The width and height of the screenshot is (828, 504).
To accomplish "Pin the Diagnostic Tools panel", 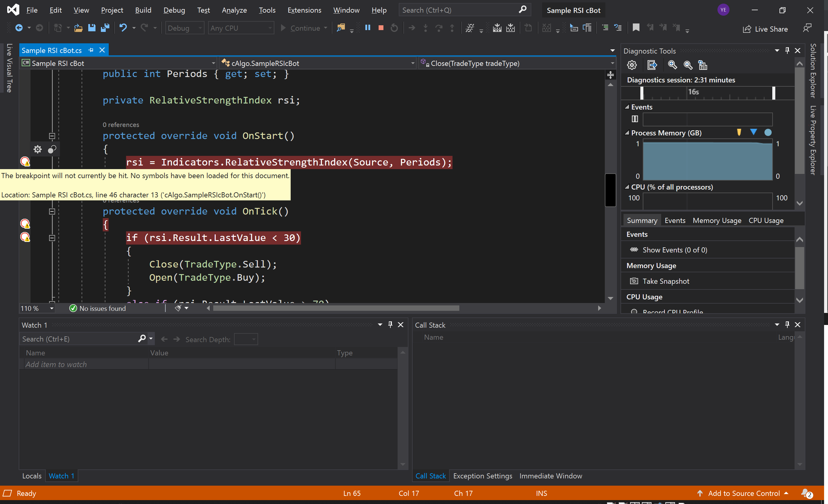I will click(x=787, y=51).
